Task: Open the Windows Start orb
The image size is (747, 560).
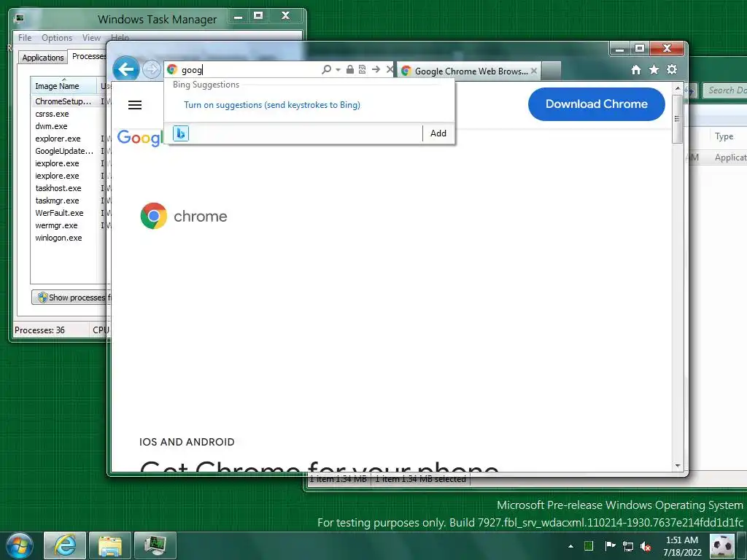Action: [20, 545]
